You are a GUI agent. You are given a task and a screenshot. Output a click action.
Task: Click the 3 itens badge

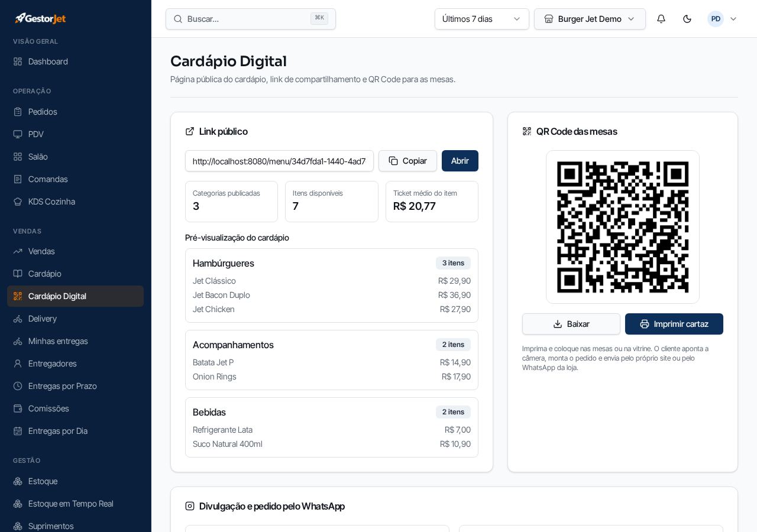click(x=453, y=263)
